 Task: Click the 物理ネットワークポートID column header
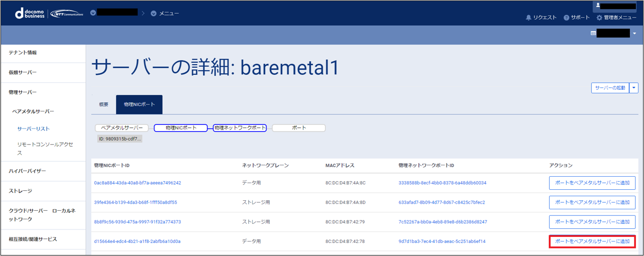pyautogui.click(x=426, y=166)
